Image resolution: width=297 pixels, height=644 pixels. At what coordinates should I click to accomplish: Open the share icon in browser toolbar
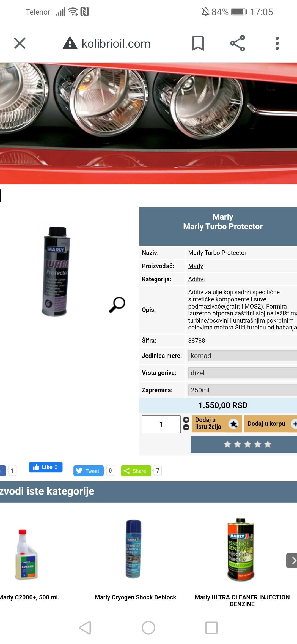click(x=238, y=43)
